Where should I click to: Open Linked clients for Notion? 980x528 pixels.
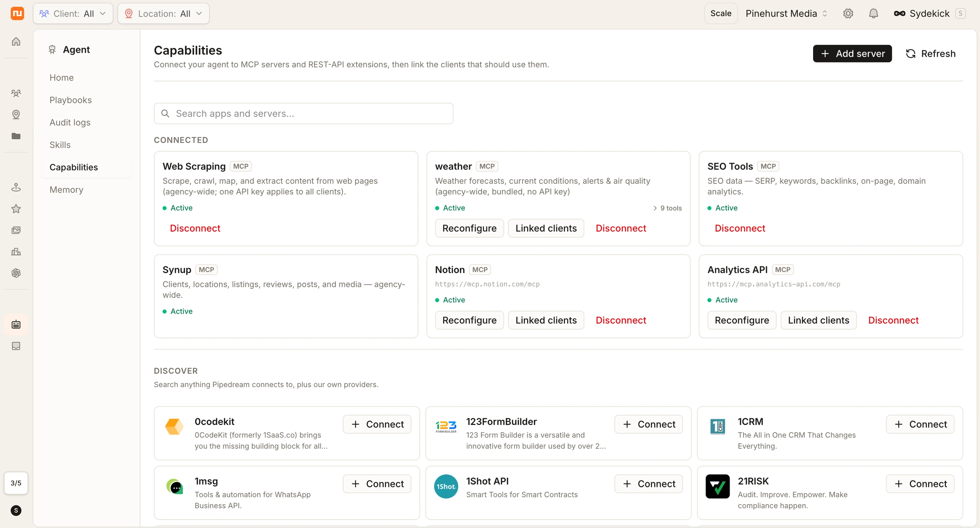click(x=546, y=320)
